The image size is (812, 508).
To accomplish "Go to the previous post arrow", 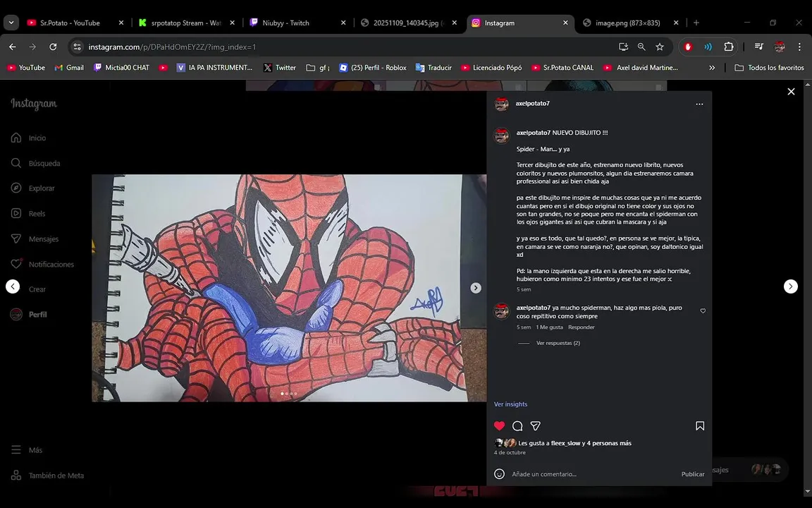I will (13, 286).
